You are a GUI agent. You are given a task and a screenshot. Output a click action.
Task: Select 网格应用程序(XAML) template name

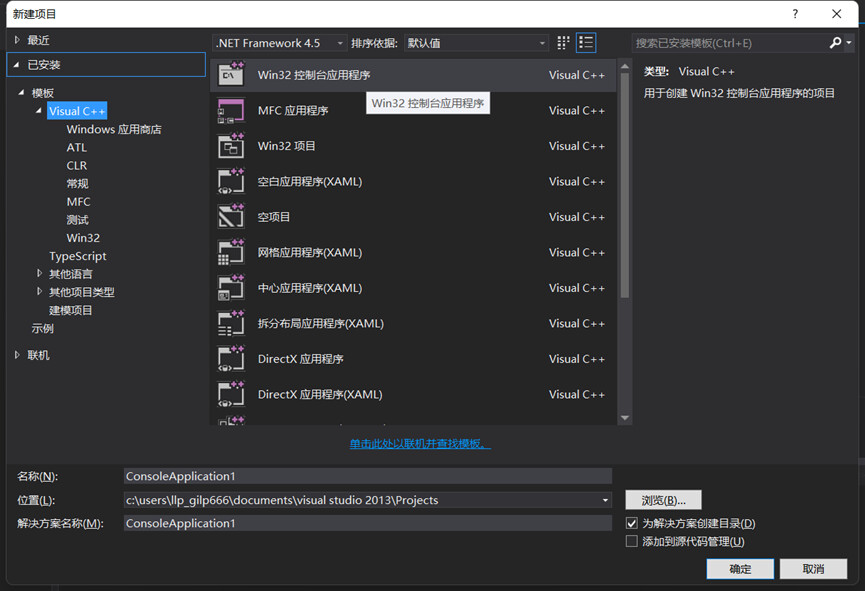tap(309, 252)
